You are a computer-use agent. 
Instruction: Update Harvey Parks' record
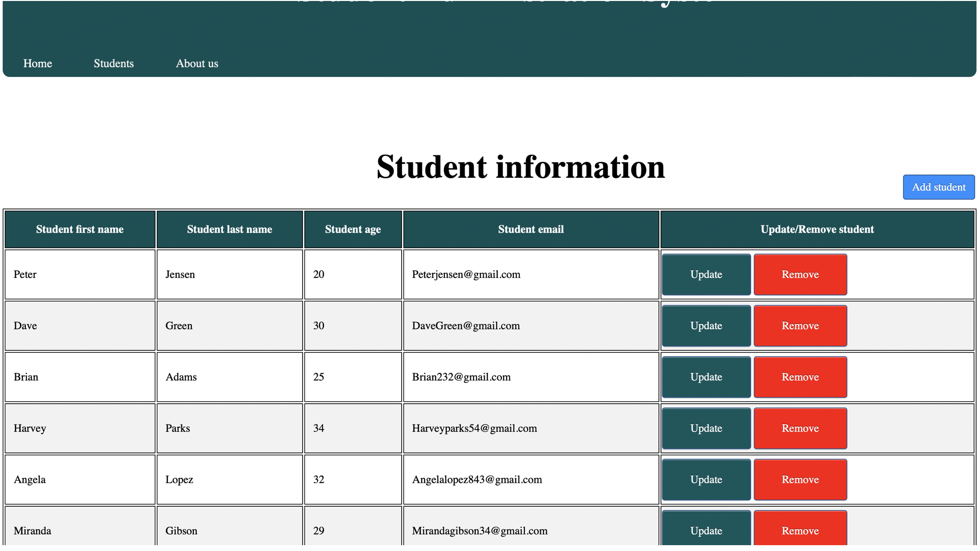point(706,429)
